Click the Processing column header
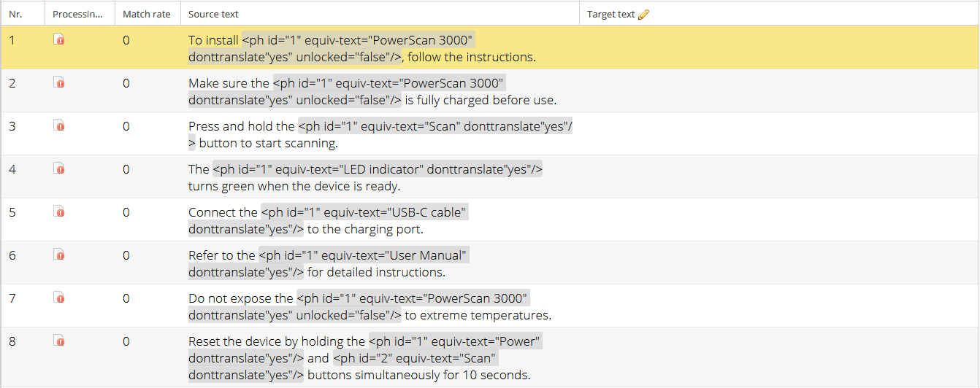980x388 pixels. pos(77,15)
